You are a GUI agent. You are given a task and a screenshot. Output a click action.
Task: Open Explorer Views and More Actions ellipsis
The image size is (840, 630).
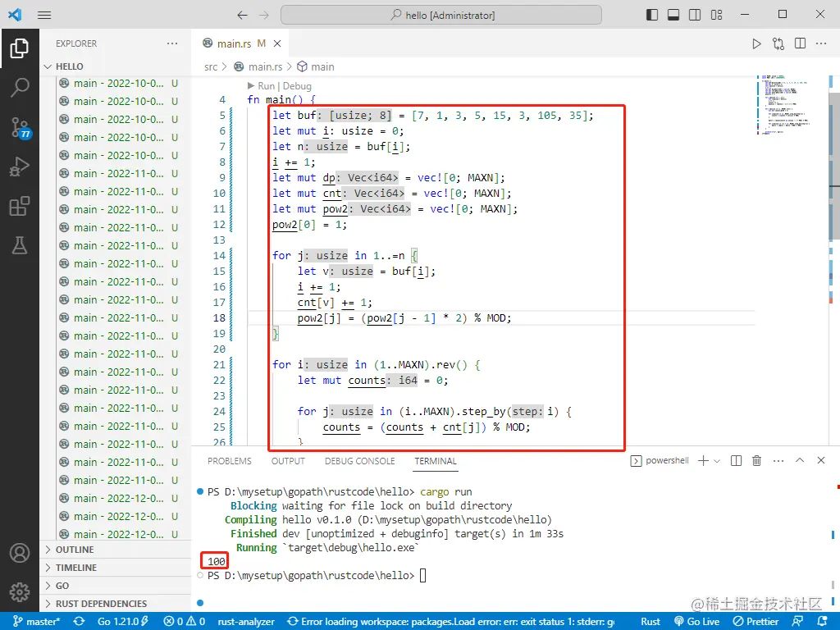tap(172, 43)
